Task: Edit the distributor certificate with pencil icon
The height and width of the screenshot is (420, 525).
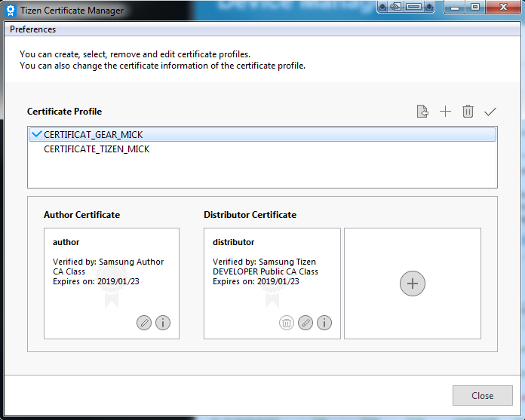Action: [305, 323]
